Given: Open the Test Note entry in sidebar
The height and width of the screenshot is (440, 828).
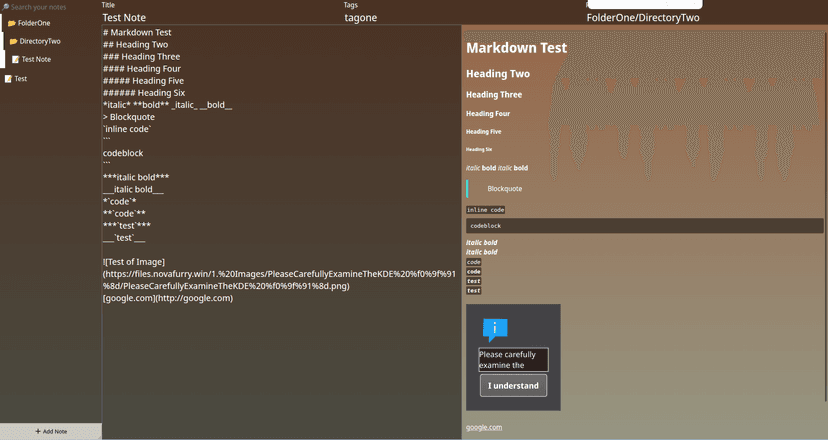Looking at the screenshot, I should click(37, 60).
